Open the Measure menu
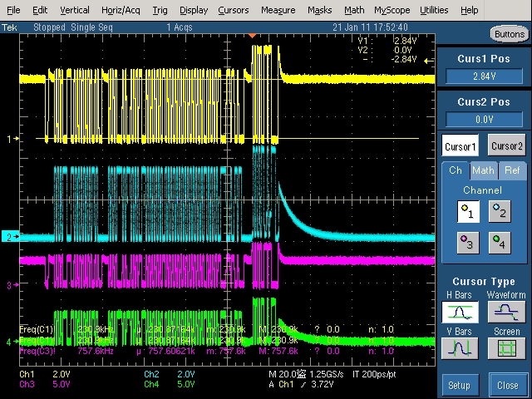 (278, 10)
